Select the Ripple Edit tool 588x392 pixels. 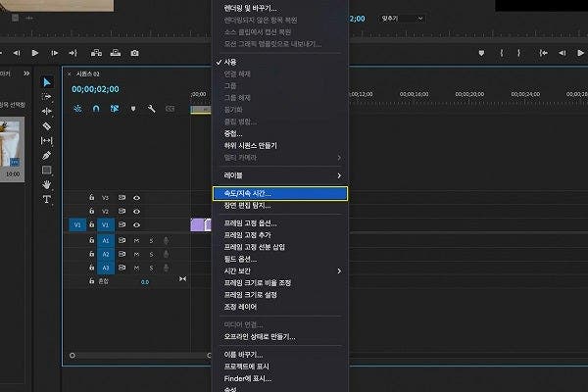pos(47,111)
